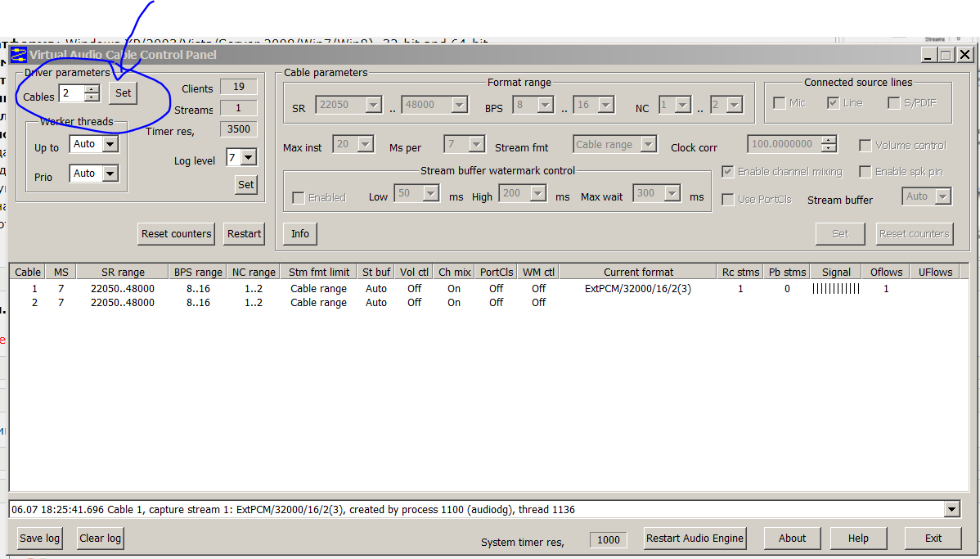Click the Stm fmt limit column header
The height and width of the screenshot is (559, 980).
coord(319,272)
